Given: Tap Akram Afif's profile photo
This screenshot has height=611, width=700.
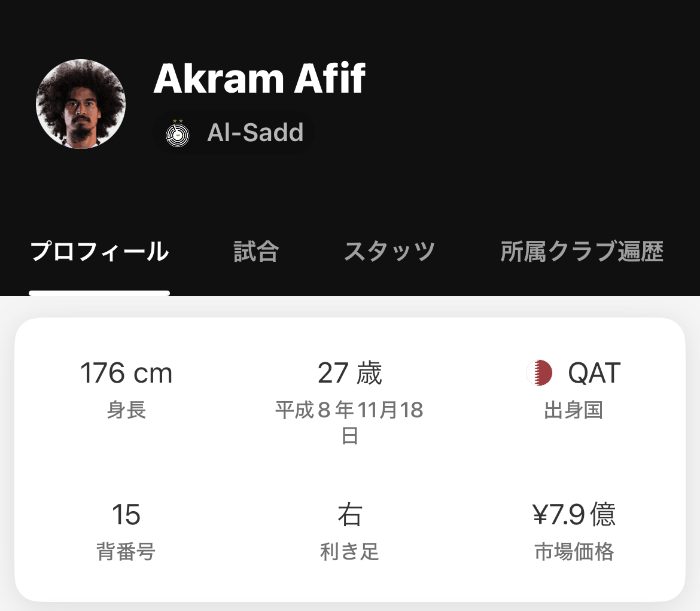Looking at the screenshot, I should (81, 104).
